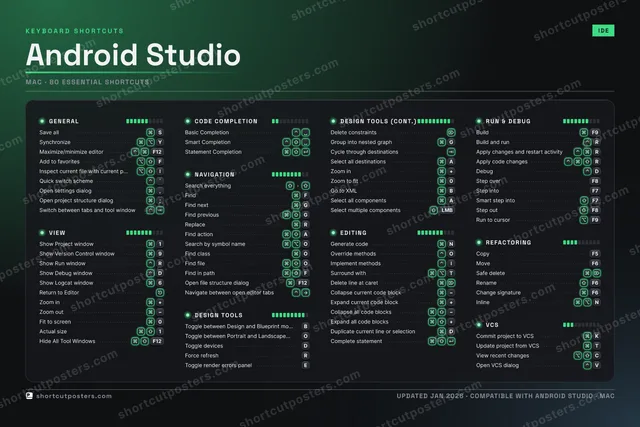Click Override methods entry
This screenshot has height=427, width=640.
[393, 254]
